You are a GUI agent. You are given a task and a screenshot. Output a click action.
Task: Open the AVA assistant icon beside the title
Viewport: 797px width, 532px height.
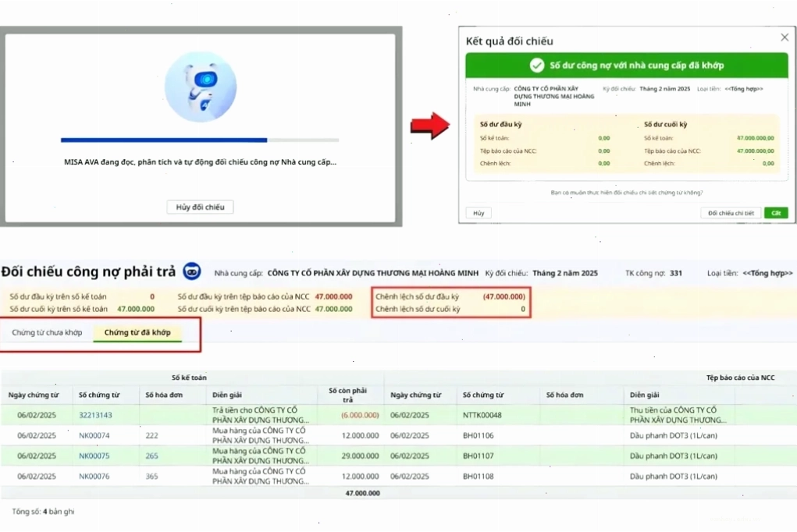point(192,271)
